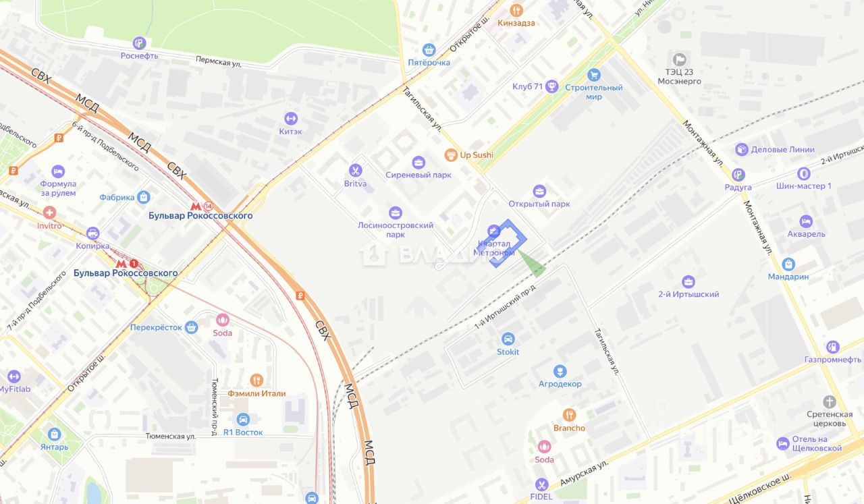
Task: Open the Китэк marker icon
Action: coord(291,119)
